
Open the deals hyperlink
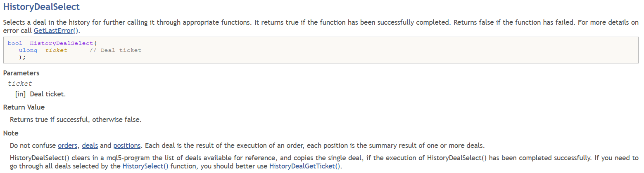[x=90, y=145]
